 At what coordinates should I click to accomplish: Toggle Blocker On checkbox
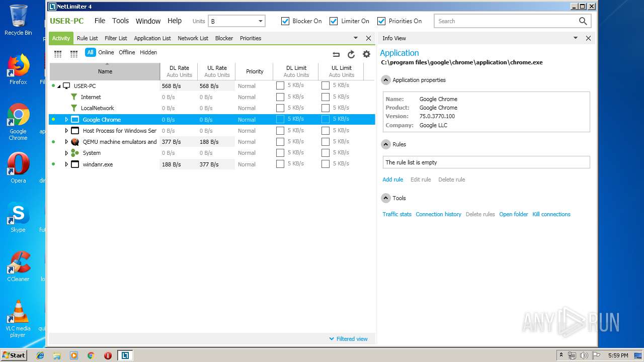(x=285, y=21)
